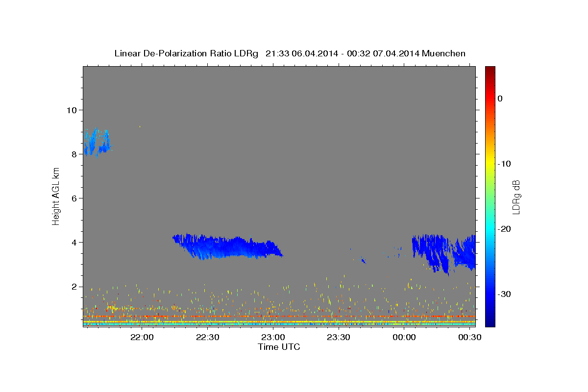This screenshot has width=588, height=392.
Task: Click the "Height AGL km" axis label
Action: click(x=56, y=196)
